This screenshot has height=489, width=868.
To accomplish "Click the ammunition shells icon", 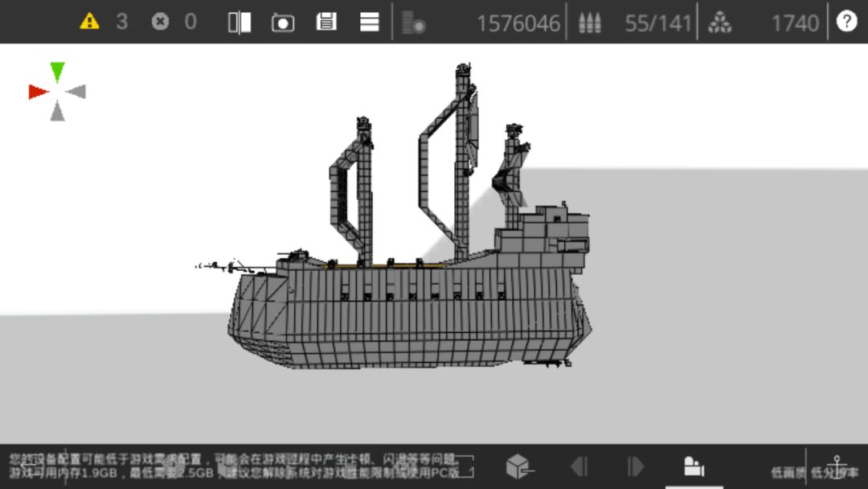I will coord(590,23).
